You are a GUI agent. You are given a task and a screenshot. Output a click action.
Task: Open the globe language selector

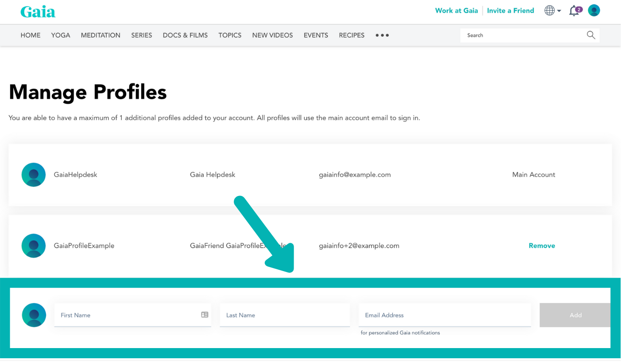[552, 11]
